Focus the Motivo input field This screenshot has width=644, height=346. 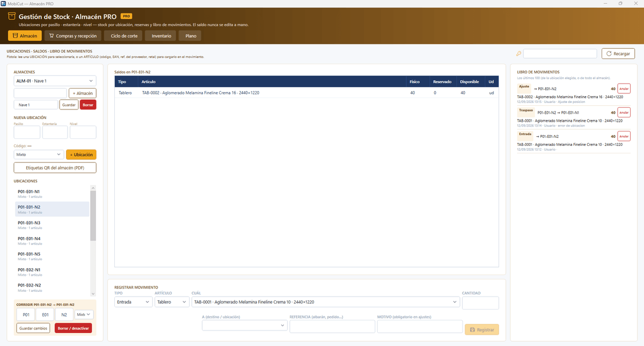click(x=420, y=326)
